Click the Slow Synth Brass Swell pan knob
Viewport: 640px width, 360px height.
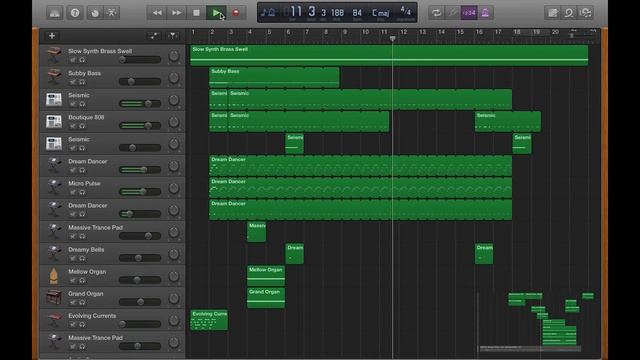click(x=174, y=56)
